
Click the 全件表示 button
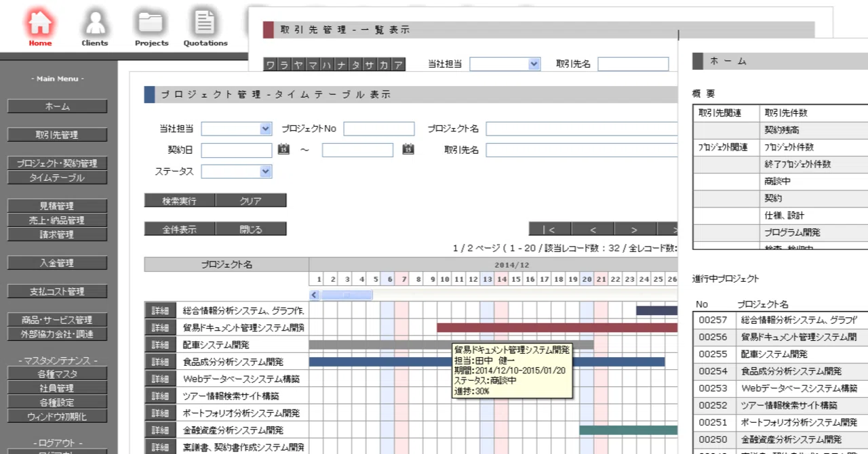click(180, 229)
